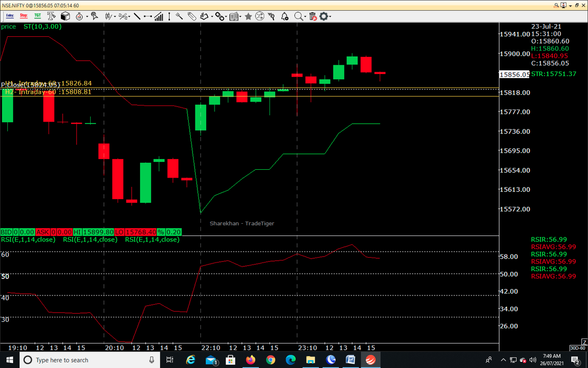Click the Type here to search box
588x368 pixels.
coord(89,360)
